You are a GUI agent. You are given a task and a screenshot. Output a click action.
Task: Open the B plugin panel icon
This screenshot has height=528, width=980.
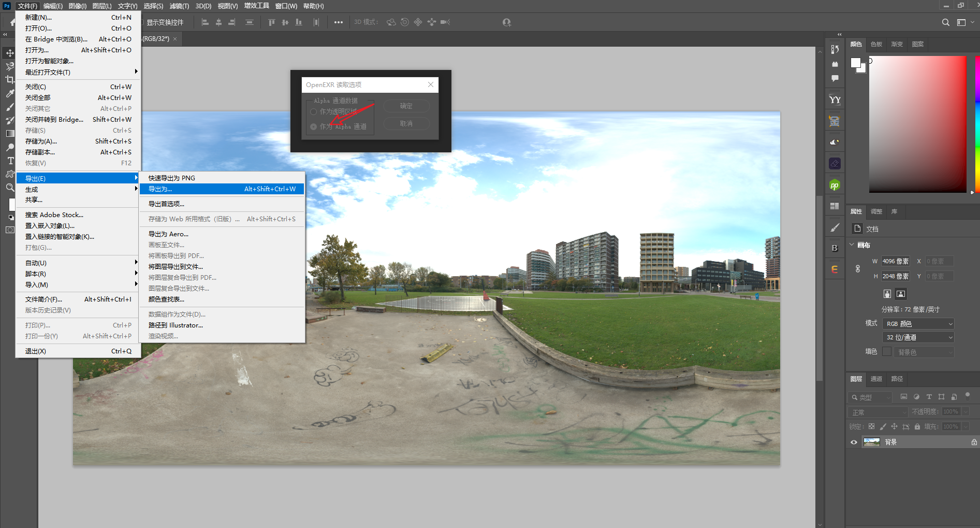click(x=835, y=248)
